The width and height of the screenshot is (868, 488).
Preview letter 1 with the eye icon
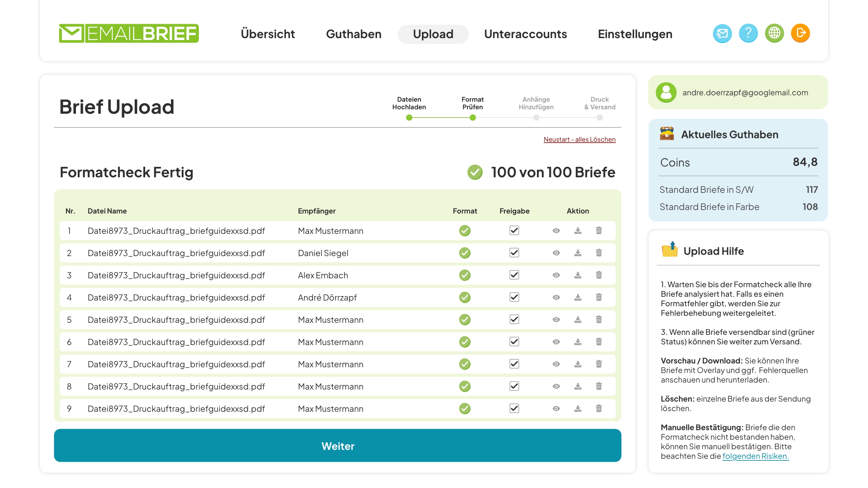click(x=556, y=231)
